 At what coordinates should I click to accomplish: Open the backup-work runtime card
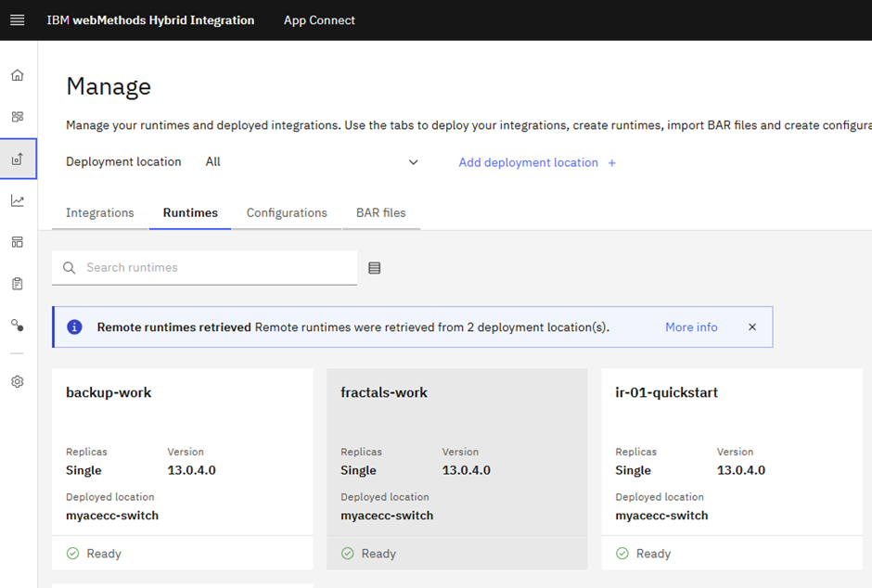pyautogui.click(x=183, y=469)
